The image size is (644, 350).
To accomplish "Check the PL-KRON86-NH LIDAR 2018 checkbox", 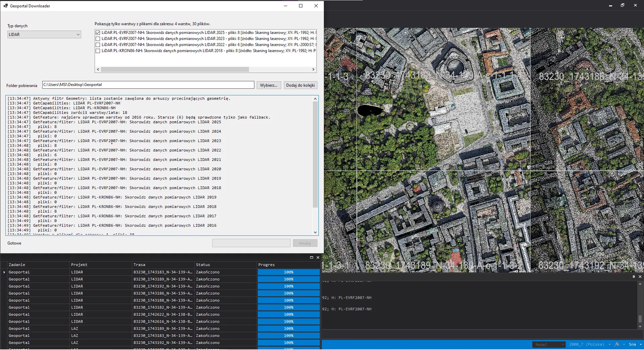I will 98,51.
